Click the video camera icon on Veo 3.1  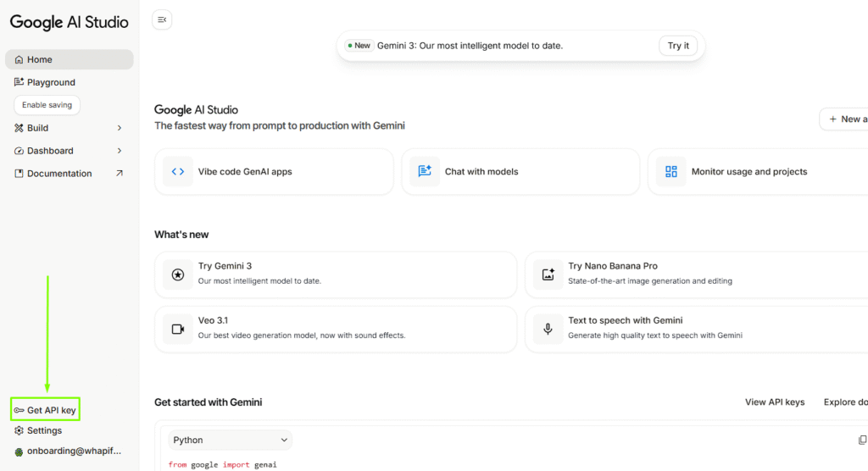click(x=178, y=329)
